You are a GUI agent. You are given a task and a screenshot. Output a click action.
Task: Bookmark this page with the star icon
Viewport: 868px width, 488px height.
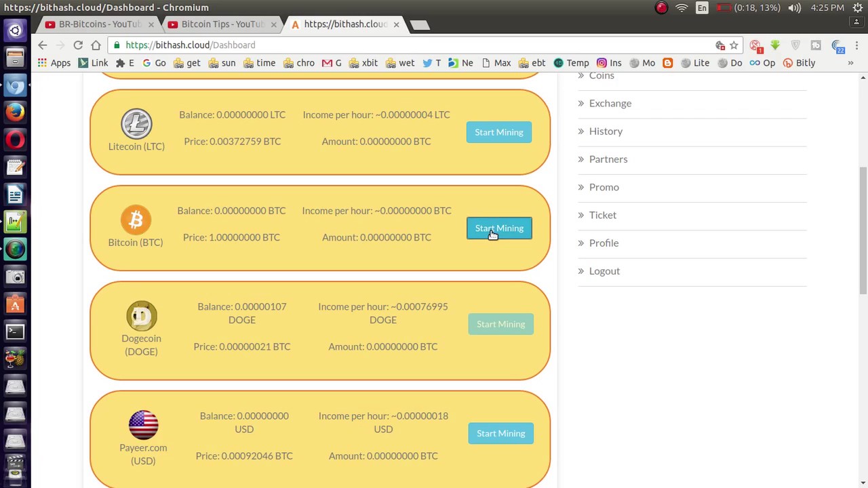(734, 45)
